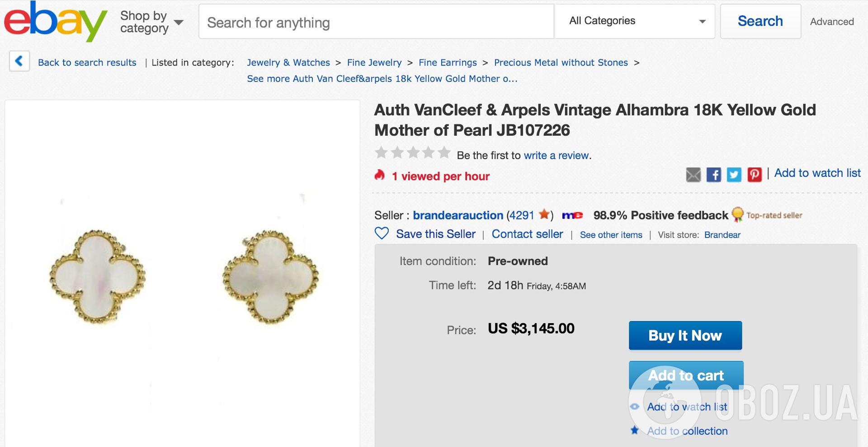The height and width of the screenshot is (447, 868).
Task: Open brandearauction seller profile link
Action: click(458, 215)
